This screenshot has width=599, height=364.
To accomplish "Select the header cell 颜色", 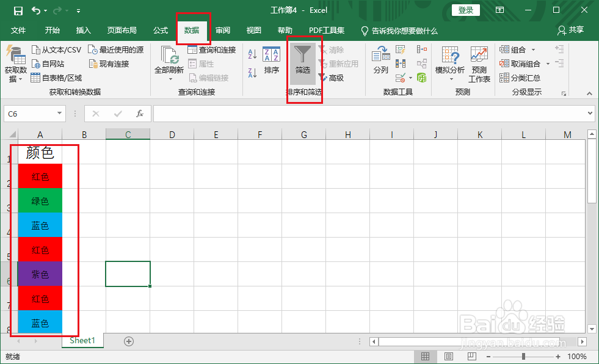I will [x=40, y=152].
